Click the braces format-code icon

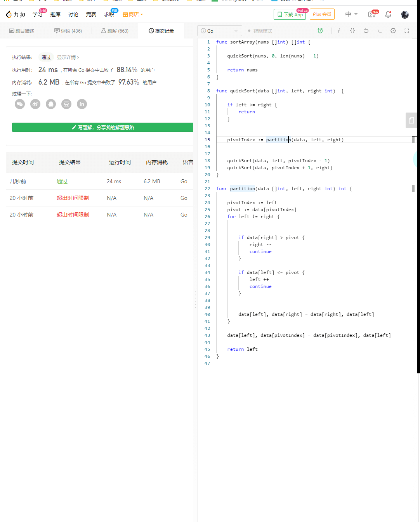[352, 31]
